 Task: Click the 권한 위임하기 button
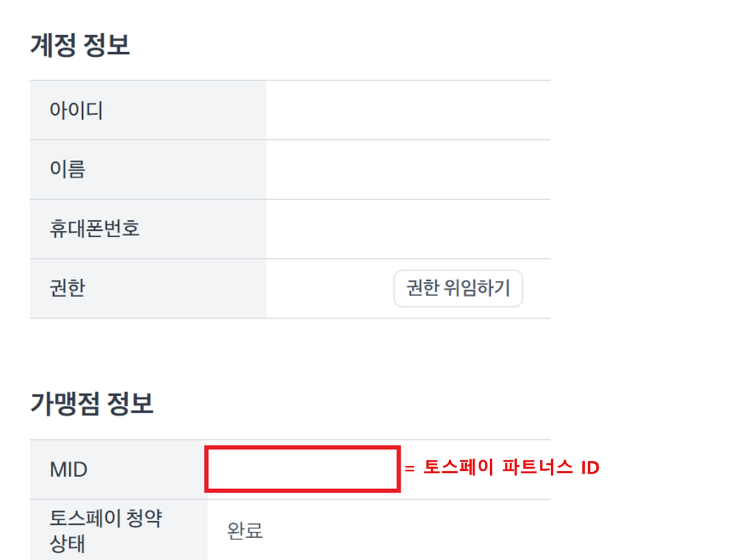[x=457, y=288]
